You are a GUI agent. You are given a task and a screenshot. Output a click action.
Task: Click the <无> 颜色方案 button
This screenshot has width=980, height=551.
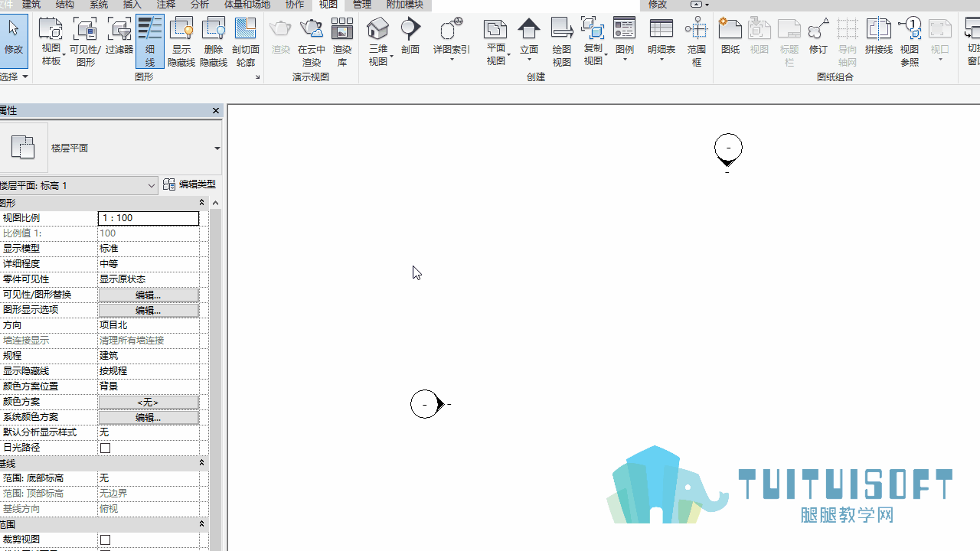(x=149, y=402)
